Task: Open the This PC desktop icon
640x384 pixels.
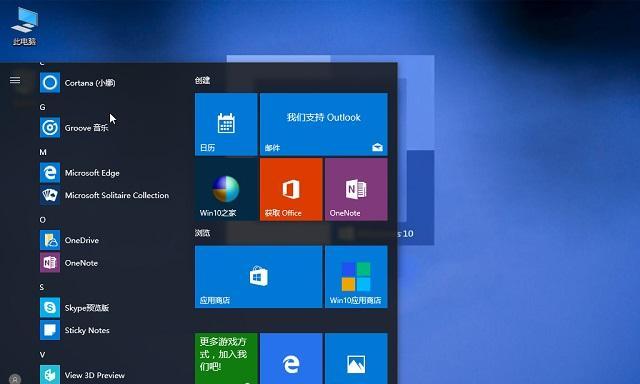Action: coord(24,26)
